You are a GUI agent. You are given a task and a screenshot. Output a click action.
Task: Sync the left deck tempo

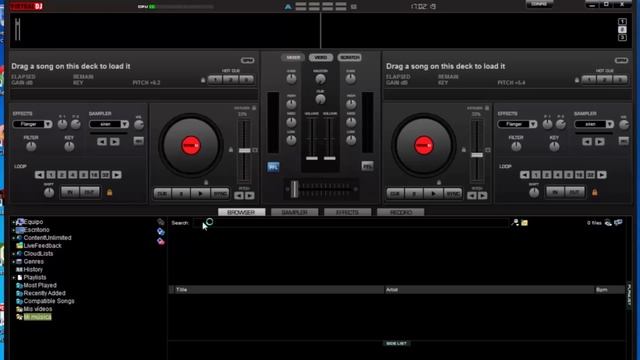tap(220, 194)
